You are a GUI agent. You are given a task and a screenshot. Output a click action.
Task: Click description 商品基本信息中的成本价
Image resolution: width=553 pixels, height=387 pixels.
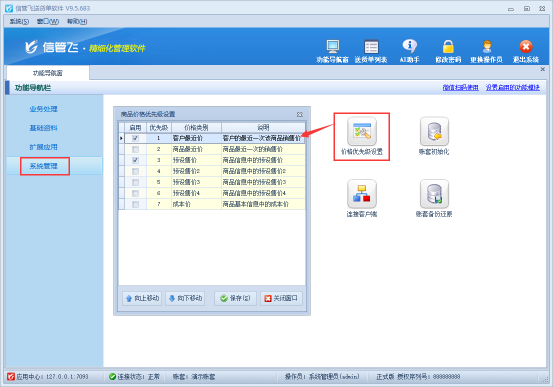(263, 204)
